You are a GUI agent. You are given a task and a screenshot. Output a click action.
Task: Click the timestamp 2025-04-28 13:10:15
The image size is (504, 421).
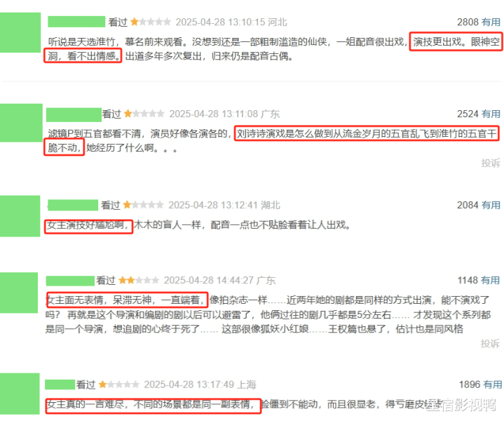click(220, 22)
